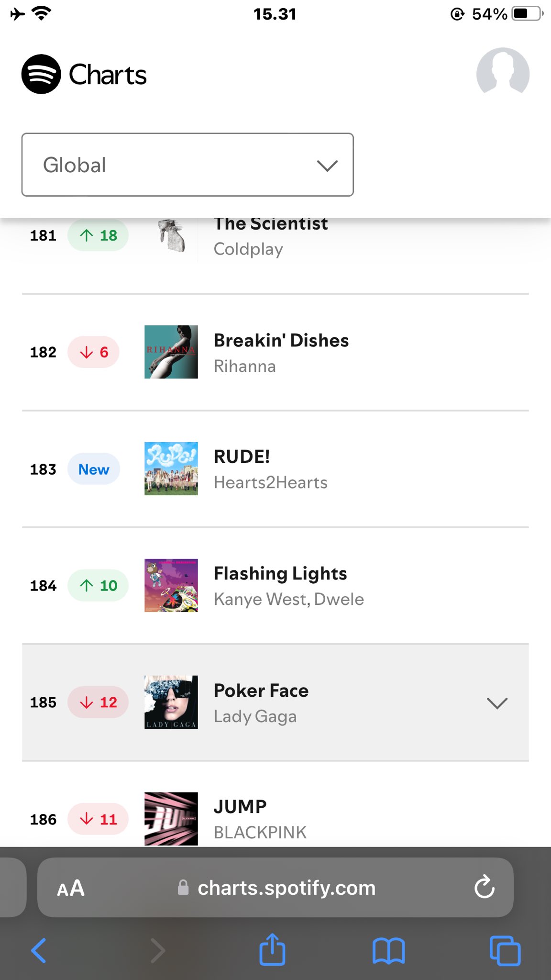Tap the Flashing Lights album artwork
Viewport: 551px width, 980px height.
coord(171,585)
